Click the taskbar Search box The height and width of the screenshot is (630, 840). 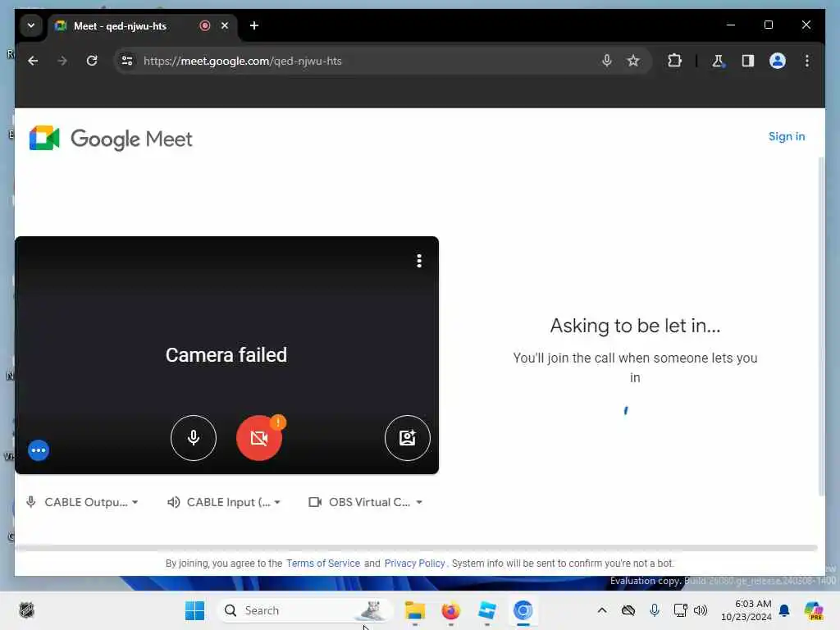(304, 610)
